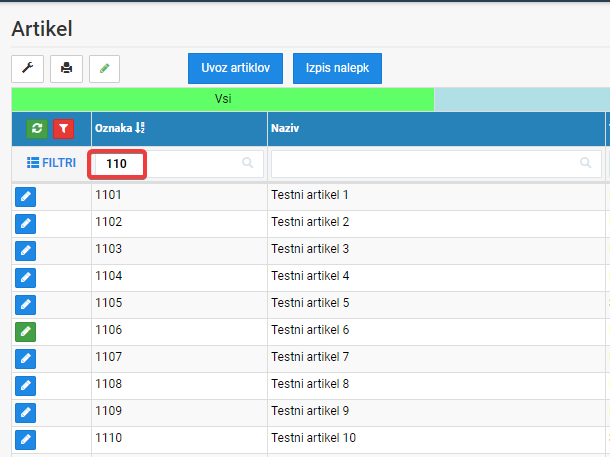Open the FILTRI filter list
The height and width of the screenshot is (457, 610).
51,163
